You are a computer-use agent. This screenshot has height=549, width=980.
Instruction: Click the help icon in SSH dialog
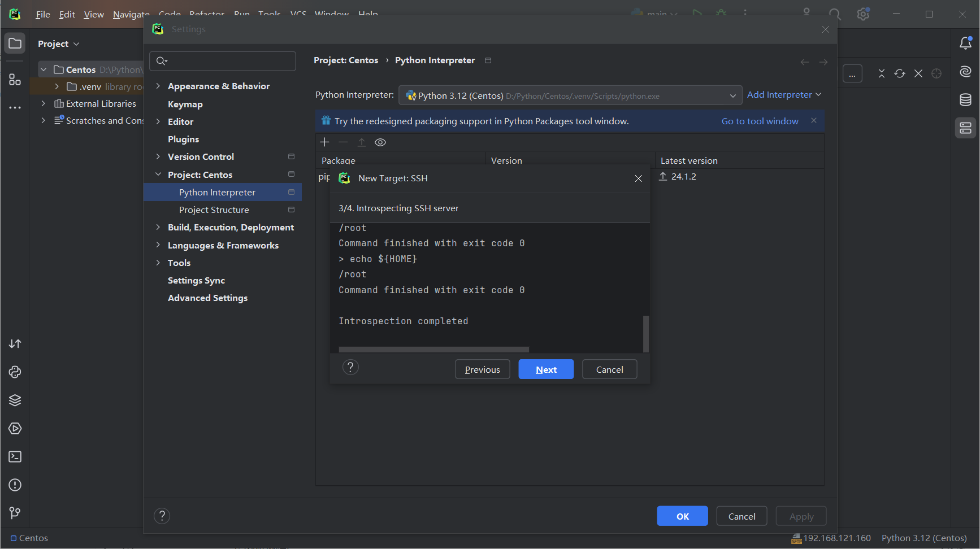pos(350,368)
